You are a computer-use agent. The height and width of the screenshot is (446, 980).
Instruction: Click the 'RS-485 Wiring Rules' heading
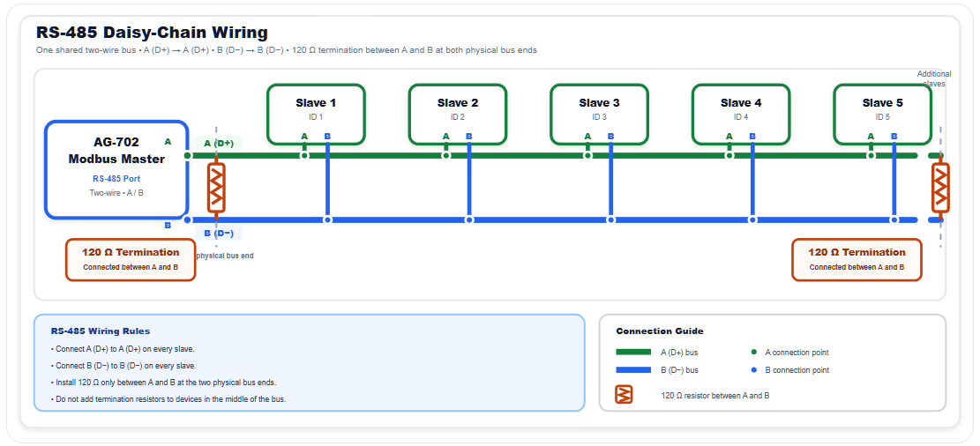(x=101, y=331)
